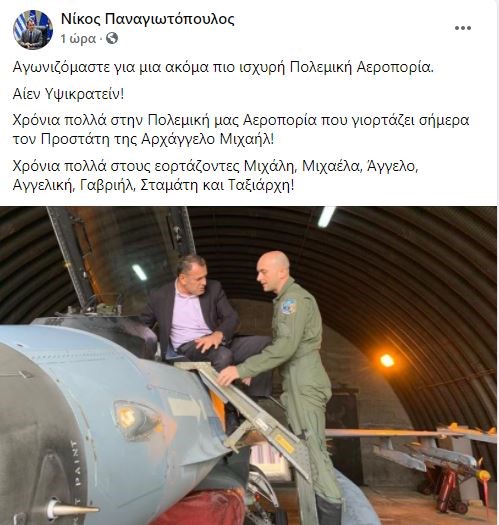The image size is (499, 525).
Task: Click the 'Αίεν Υψικρατείν!' text line
Action: pyautogui.click(x=68, y=94)
